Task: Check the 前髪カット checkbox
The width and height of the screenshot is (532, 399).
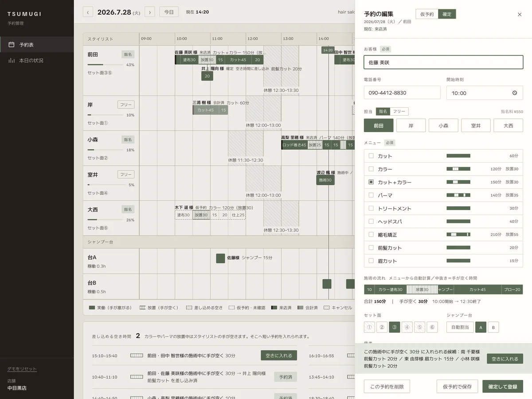Action: coord(371,248)
